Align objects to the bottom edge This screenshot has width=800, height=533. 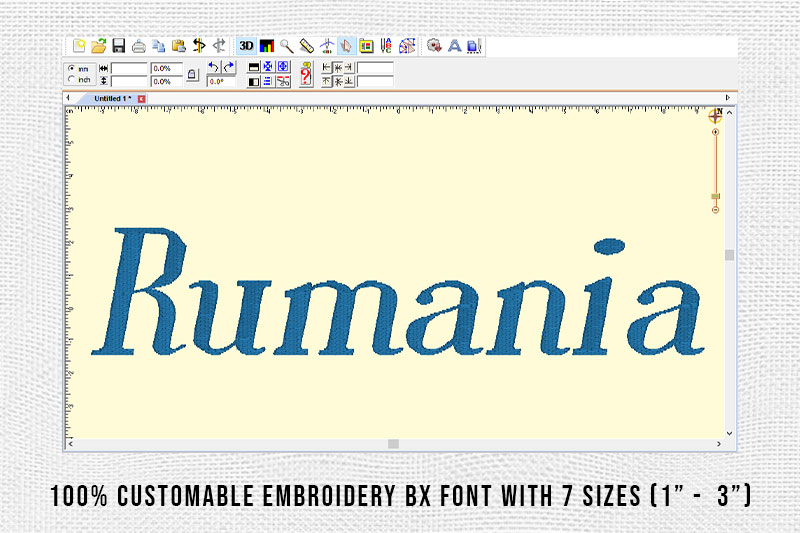click(349, 81)
